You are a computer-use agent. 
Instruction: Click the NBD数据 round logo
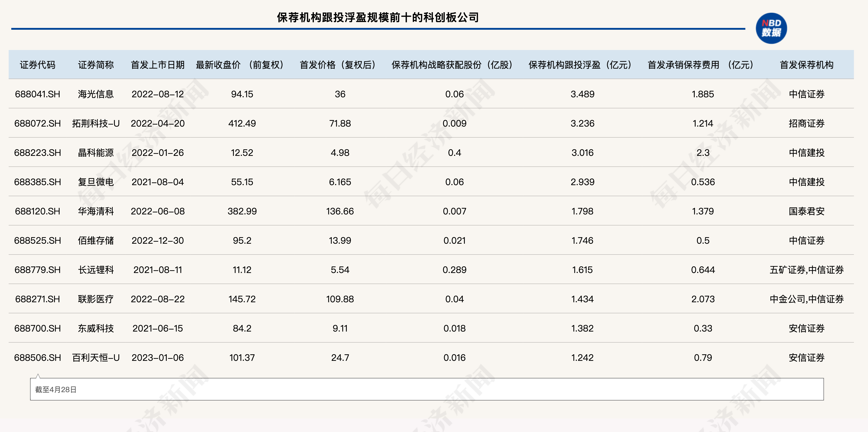pos(771,28)
